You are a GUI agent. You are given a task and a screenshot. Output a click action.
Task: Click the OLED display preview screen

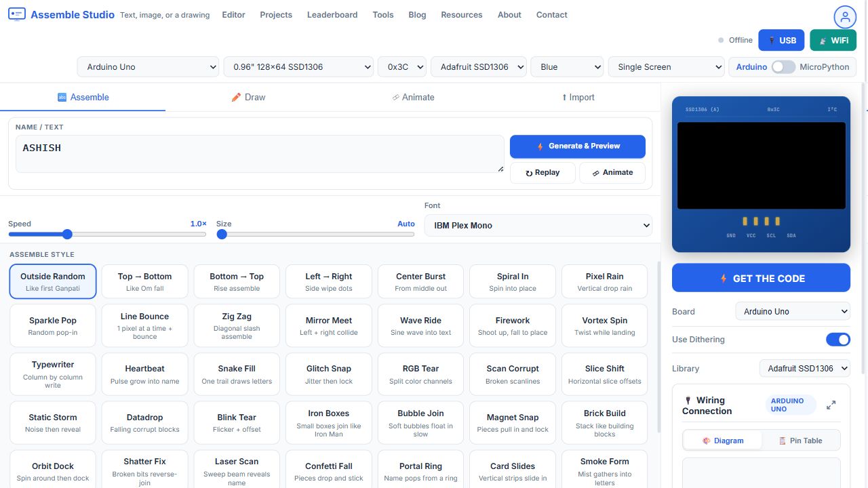click(x=762, y=166)
